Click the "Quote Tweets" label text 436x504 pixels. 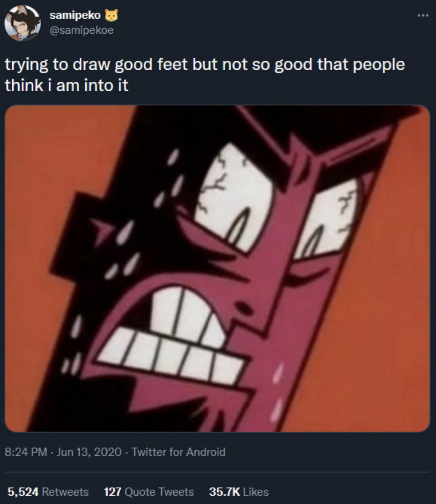(159, 492)
